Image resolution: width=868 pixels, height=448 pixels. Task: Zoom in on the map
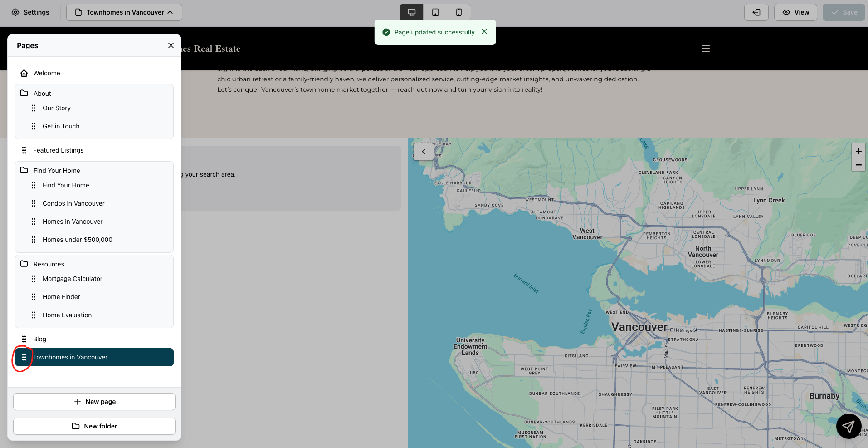[858, 151]
